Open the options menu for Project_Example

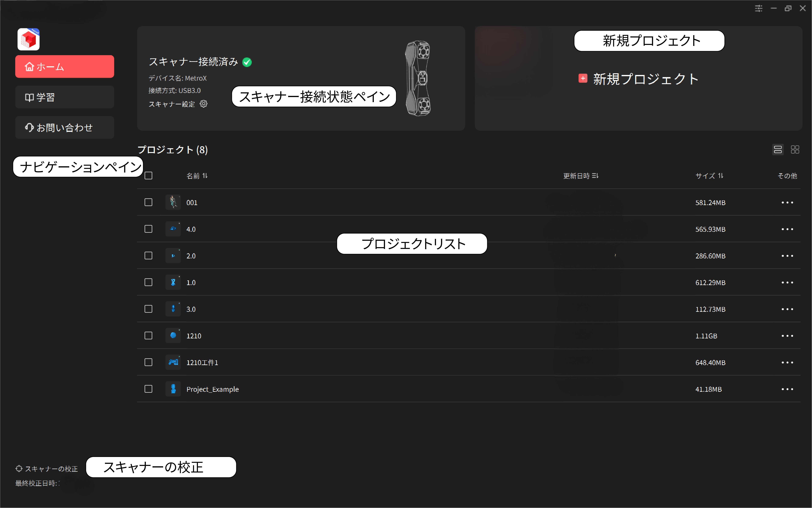[x=787, y=389]
